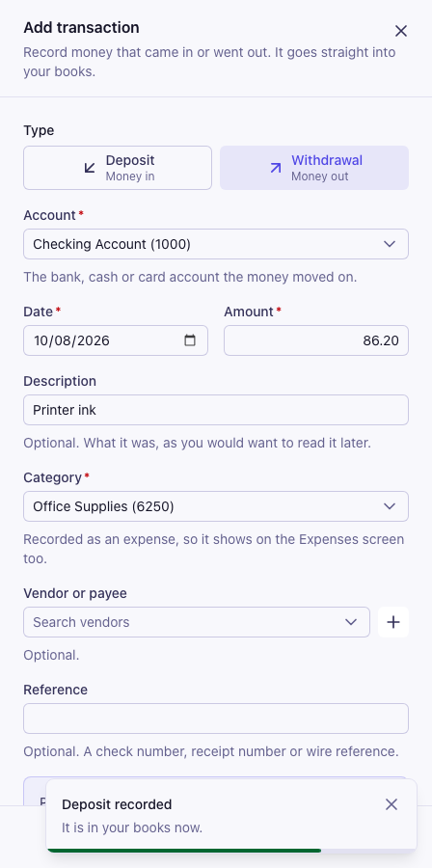This screenshot has width=432, height=868.
Task: Edit the Amount field showing 86.20
Action: tap(316, 340)
